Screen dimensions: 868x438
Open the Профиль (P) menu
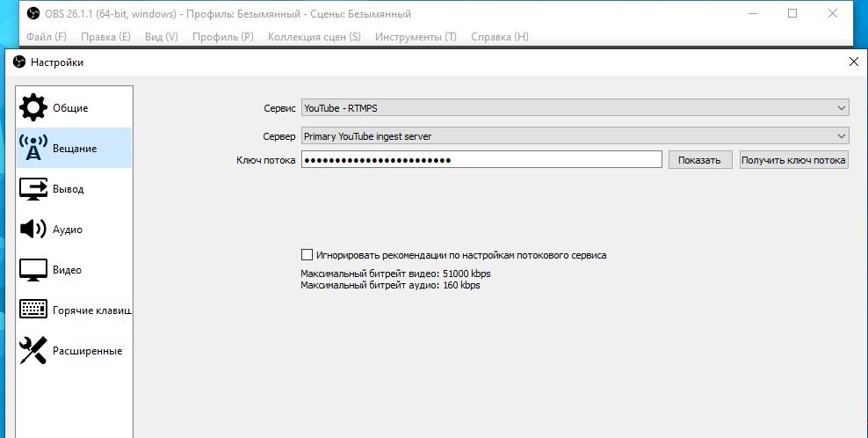coord(223,37)
